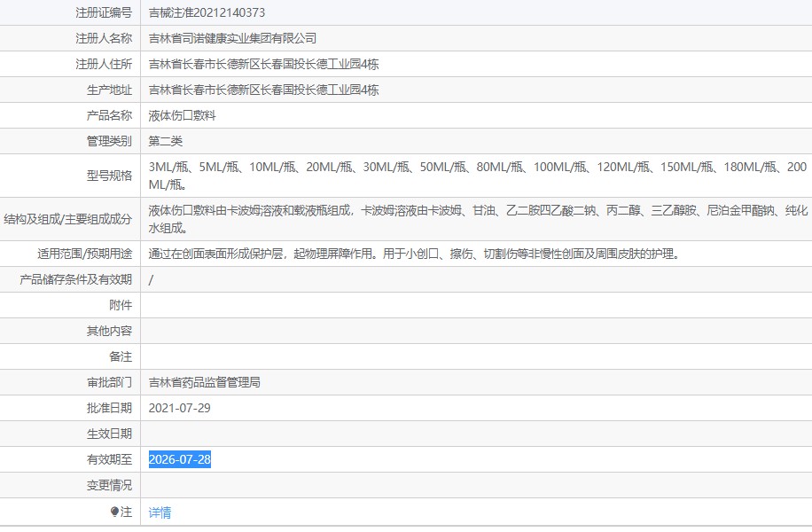Click the 产品名称 label
Screen dimensions: 812x532
(109, 115)
